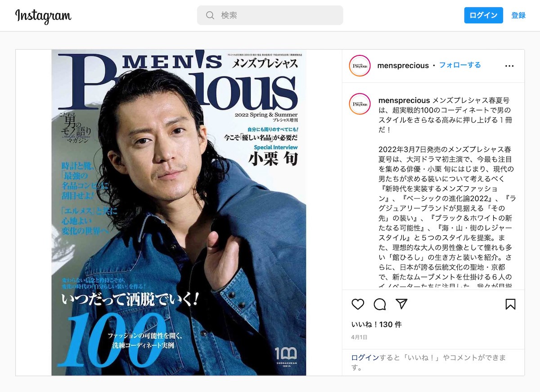This screenshot has width=540, height=392.
Task: Follow account via フォローする
Action: click(x=460, y=65)
